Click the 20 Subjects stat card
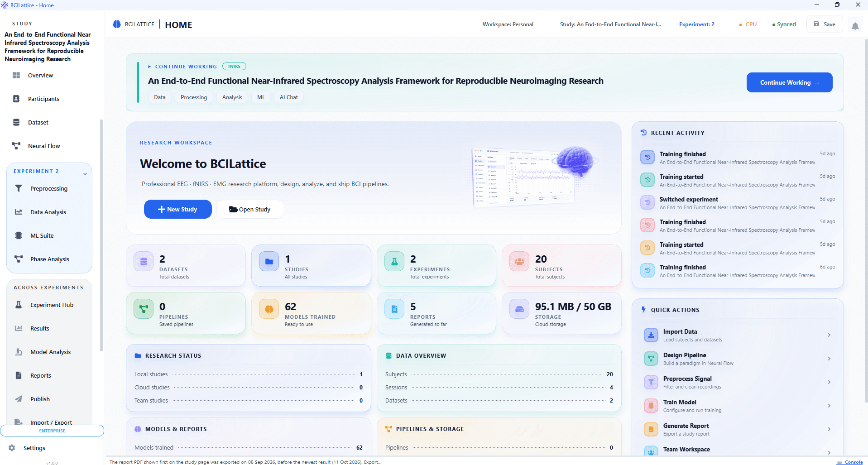This screenshot has width=868, height=465. (x=561, y=265)
